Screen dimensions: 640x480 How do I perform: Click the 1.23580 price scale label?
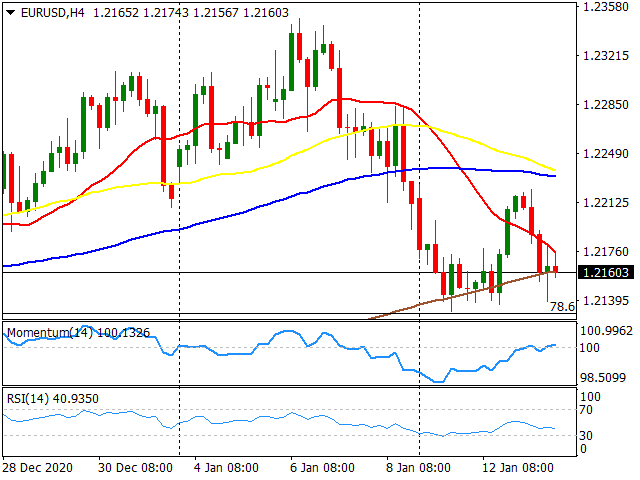click(606, 7)
